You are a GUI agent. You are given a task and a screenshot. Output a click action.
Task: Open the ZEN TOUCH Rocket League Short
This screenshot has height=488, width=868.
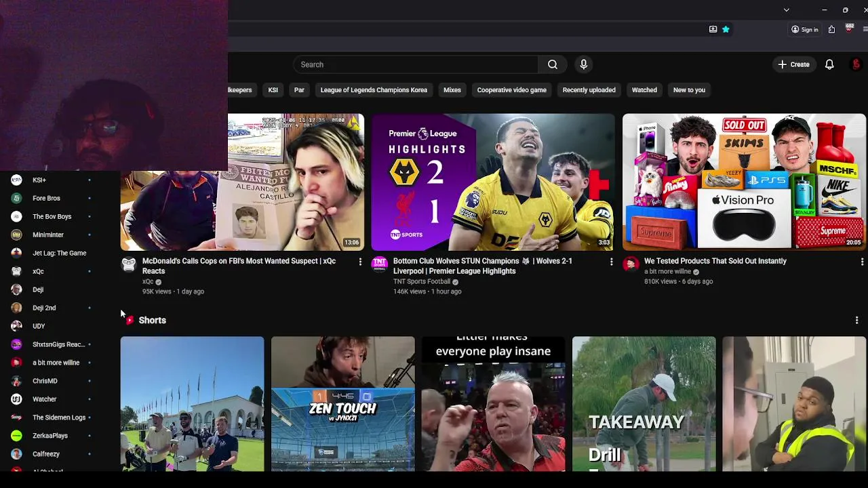(x=343, y=404)
